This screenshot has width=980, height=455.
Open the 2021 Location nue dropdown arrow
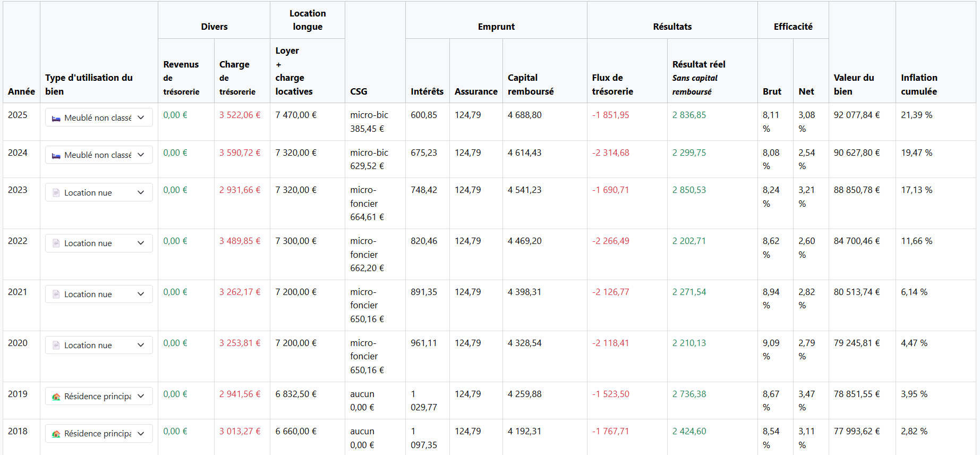tap(141, 294)
